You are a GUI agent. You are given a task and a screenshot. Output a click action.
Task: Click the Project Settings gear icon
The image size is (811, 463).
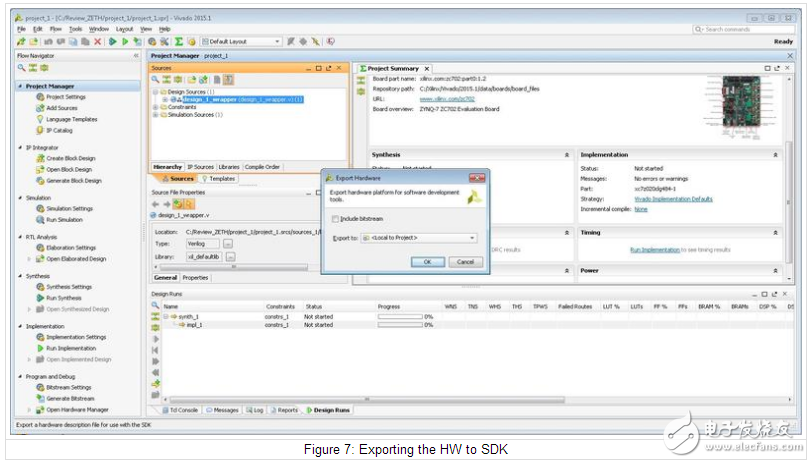(40, 97)
